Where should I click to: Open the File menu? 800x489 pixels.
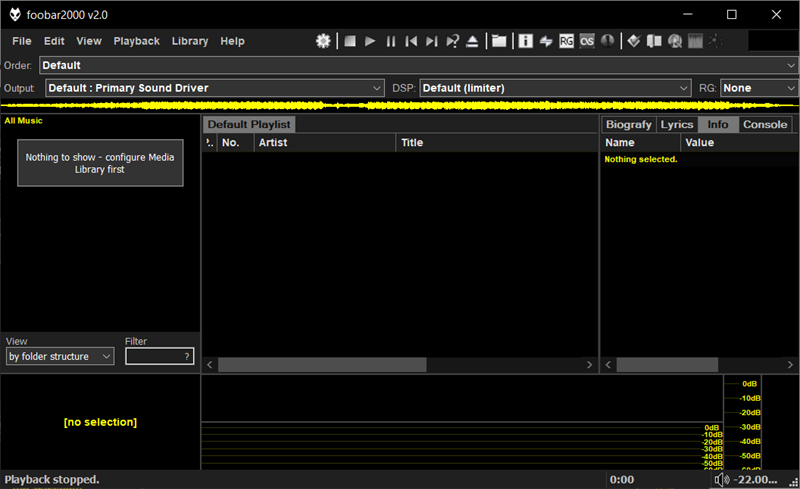pyautogui.click(x=22, y=41)
